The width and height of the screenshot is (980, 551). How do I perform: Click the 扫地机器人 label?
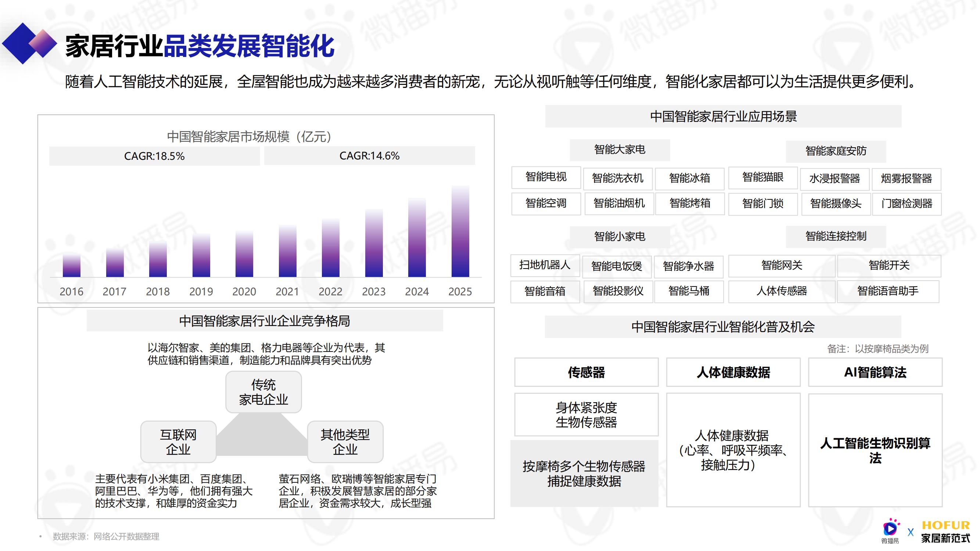tap(545, 266)
